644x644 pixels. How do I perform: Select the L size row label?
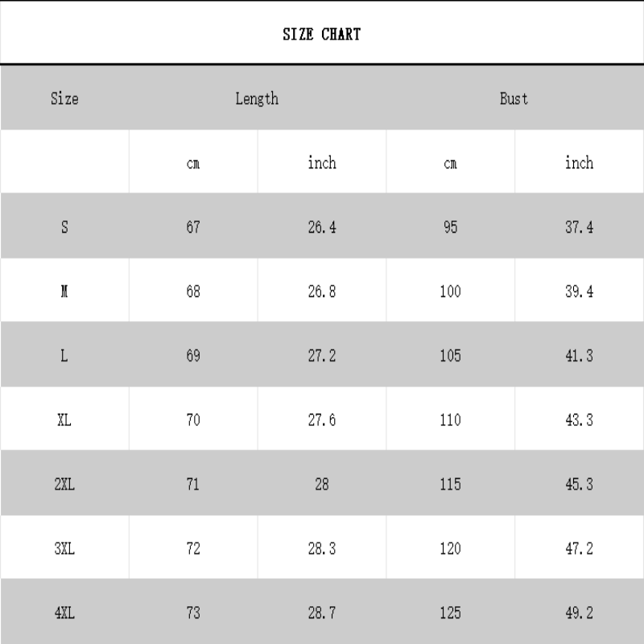(64, 357)
